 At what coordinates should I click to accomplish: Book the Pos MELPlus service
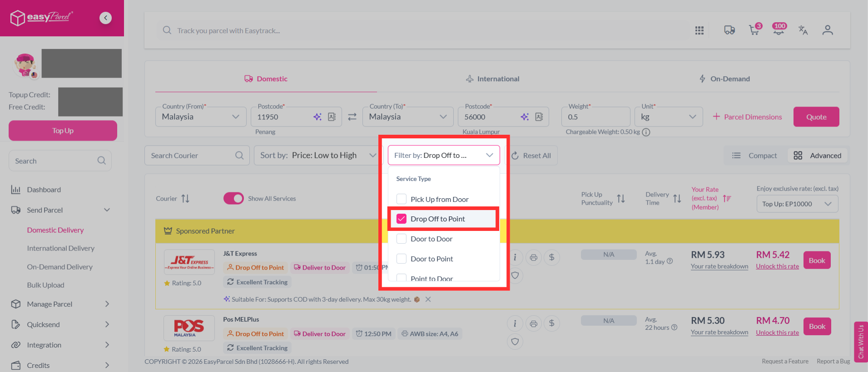click(817, 326)
